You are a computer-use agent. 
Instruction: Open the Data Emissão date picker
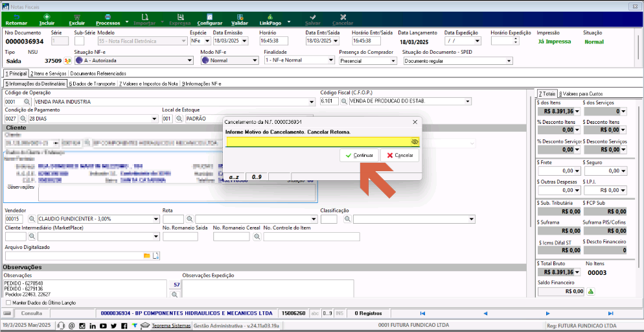click(x=245, y=41)
